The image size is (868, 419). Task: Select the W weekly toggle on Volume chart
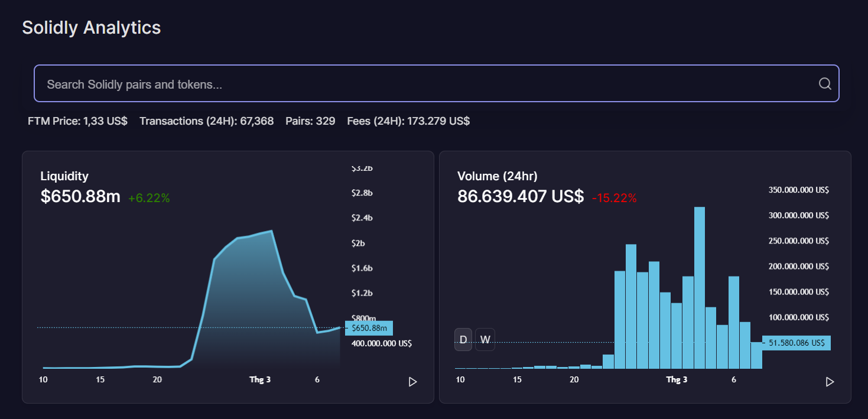pos(485,339)
